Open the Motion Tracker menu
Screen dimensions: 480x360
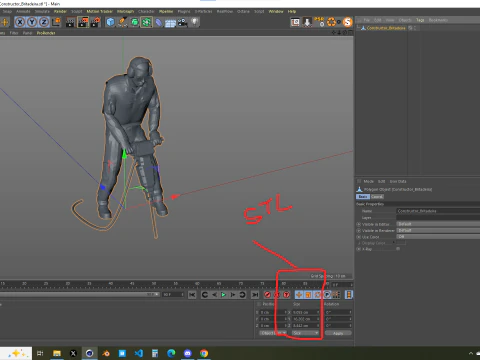(100, 11)
